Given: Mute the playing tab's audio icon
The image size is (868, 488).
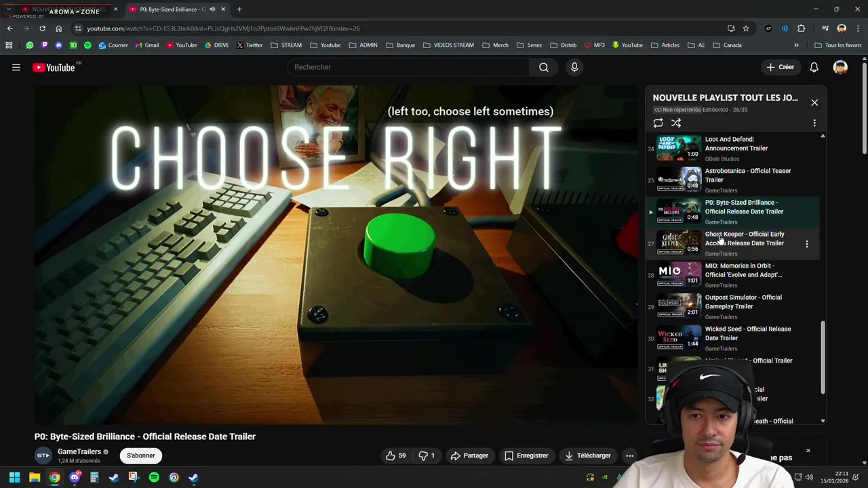Looking at the screenshot, I should (212, 9).
